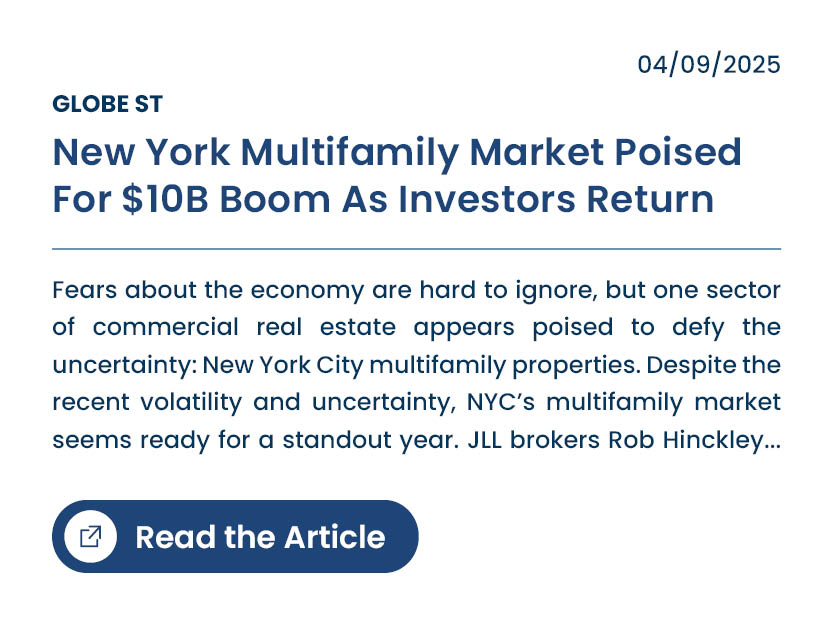This screenshot has width=833, height=625.
Task: Select the 04/09/2025 date text
Action: point(709,65)
